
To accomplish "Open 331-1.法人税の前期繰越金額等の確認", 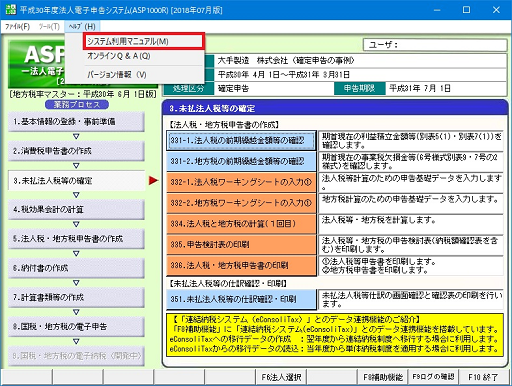I will pyautogui.click(x=241, y=141).
